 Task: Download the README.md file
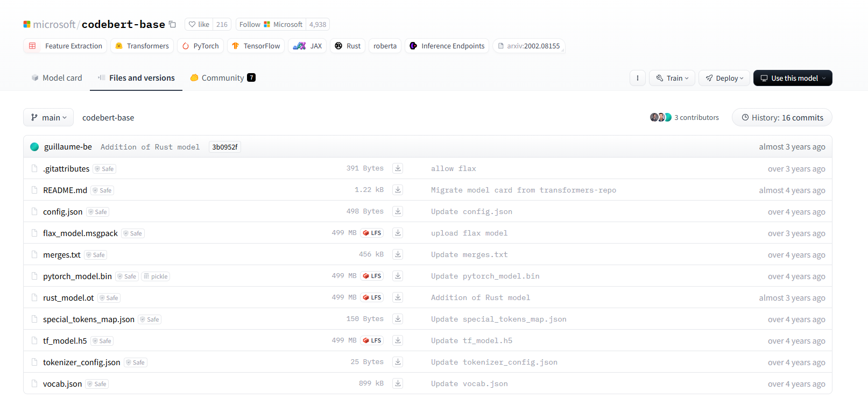point(398,190)
